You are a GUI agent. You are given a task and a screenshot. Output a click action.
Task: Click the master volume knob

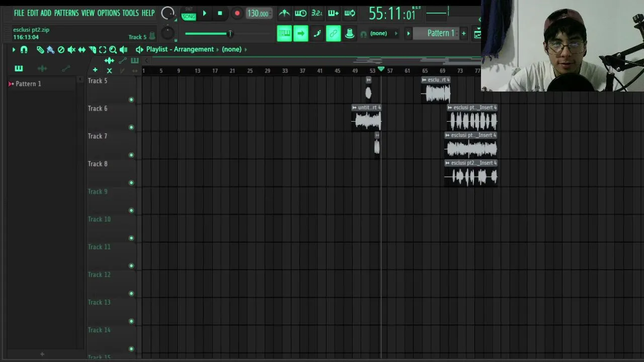point(168,14)
